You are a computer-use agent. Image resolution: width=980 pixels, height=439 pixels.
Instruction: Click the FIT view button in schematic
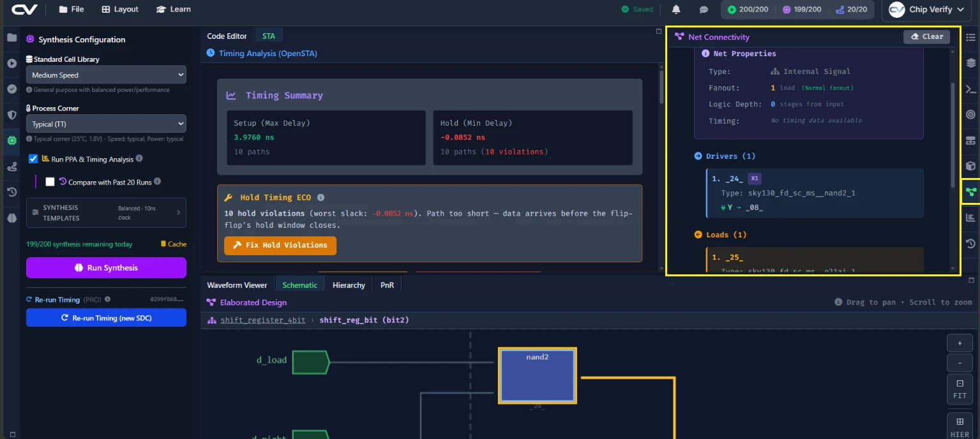pos(960,389)
